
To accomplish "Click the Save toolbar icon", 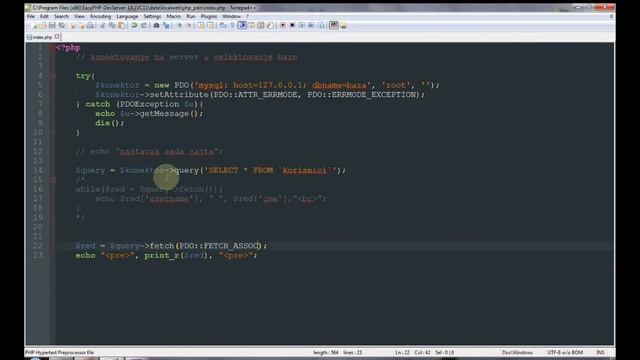I will tap(52, 25).
